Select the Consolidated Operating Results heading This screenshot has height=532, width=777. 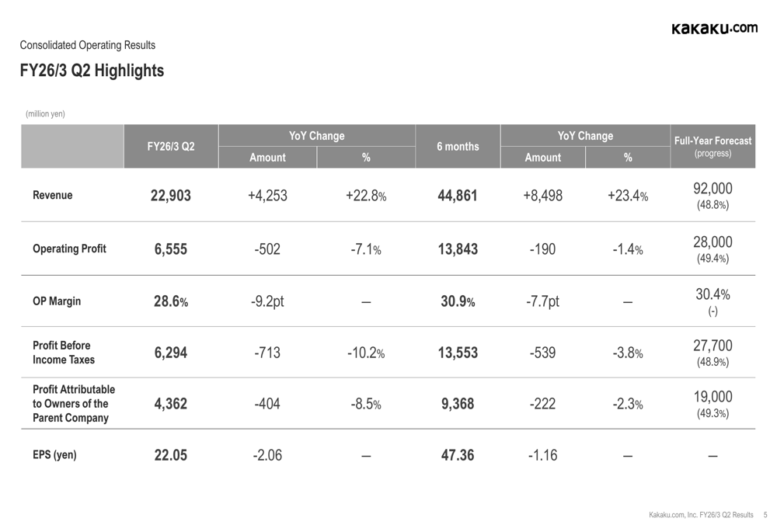coord(87,45)
